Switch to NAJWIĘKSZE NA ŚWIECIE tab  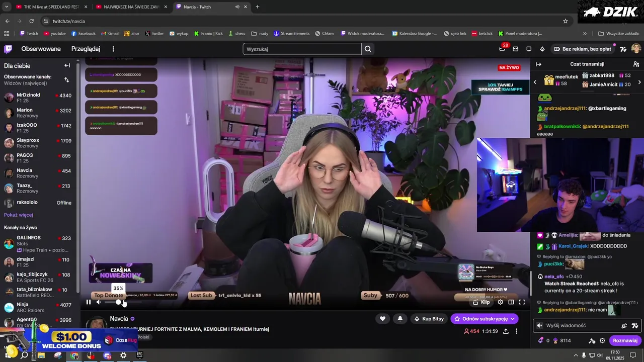131,7
